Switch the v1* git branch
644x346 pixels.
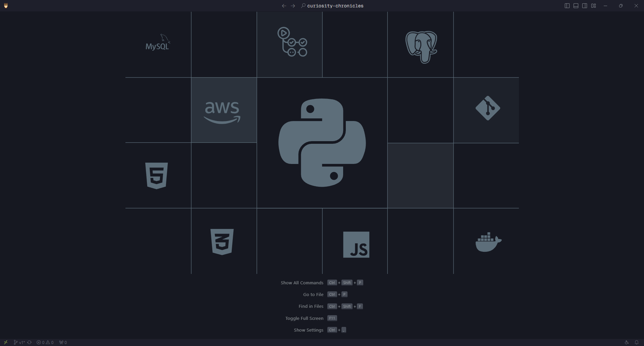19,342
